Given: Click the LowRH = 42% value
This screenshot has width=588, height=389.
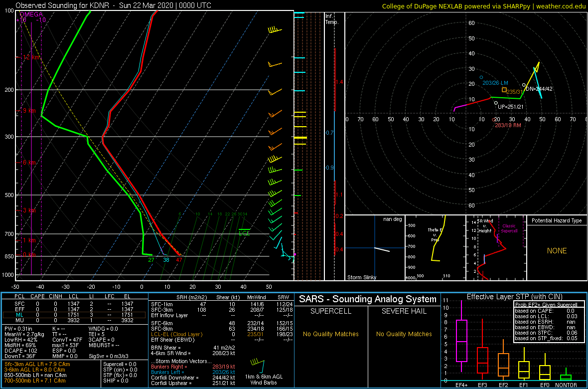Looking at the screenshot, I should coord(20,340).
